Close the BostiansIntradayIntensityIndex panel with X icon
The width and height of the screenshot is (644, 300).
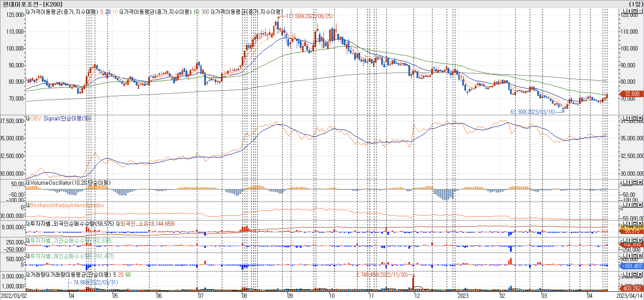click(x=640, y=205)
